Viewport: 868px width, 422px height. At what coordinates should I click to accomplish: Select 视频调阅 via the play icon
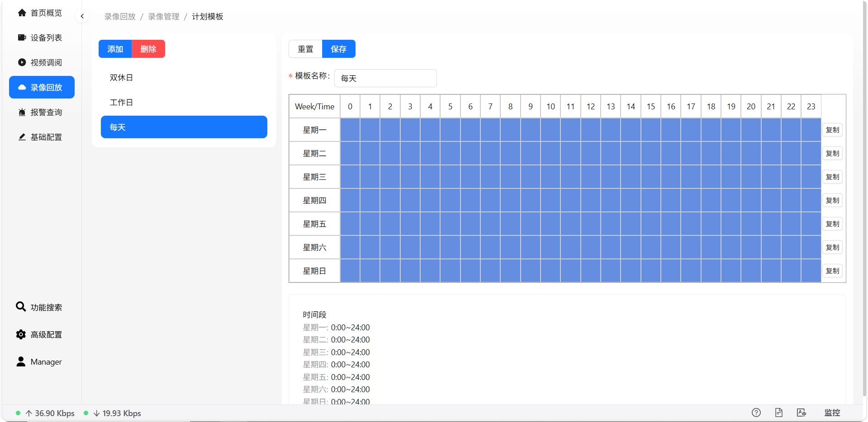tap(21, 62)
